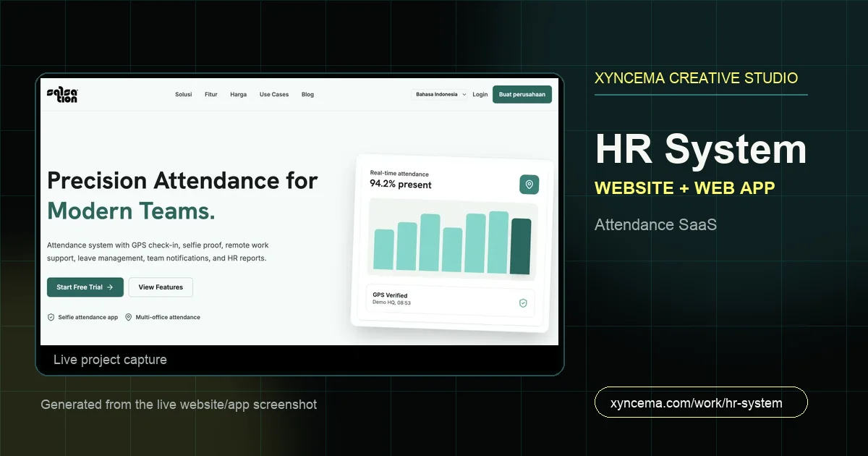Click the "Demo HQ, 08:53" text

pos(391,303)
